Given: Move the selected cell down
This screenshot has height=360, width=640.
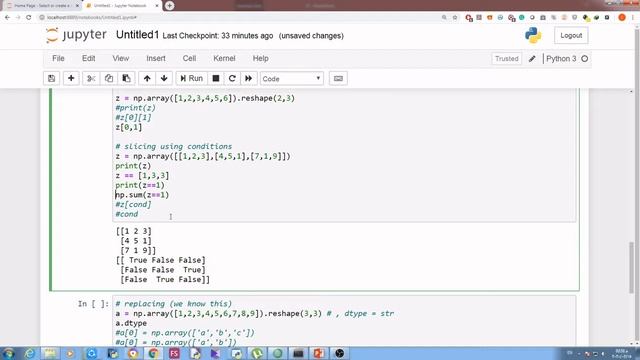Looking at the screenshot, I should (x=164, y=78).
